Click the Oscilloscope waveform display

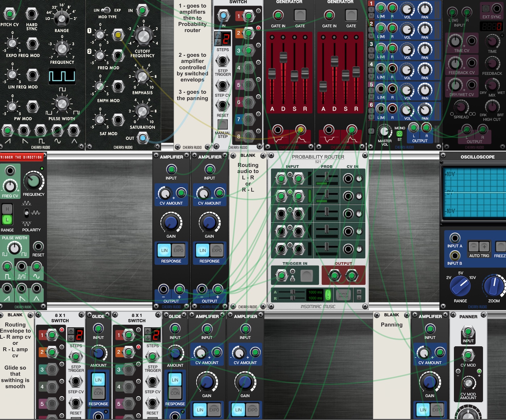pyautogui.click(x=475, y=193)
